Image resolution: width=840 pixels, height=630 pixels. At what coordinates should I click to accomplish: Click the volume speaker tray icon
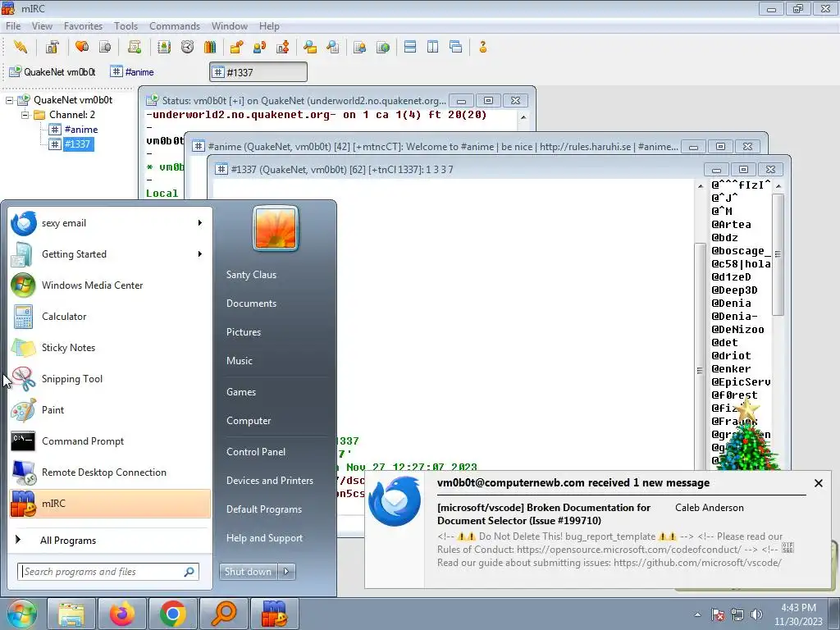(x=756, y=614)
